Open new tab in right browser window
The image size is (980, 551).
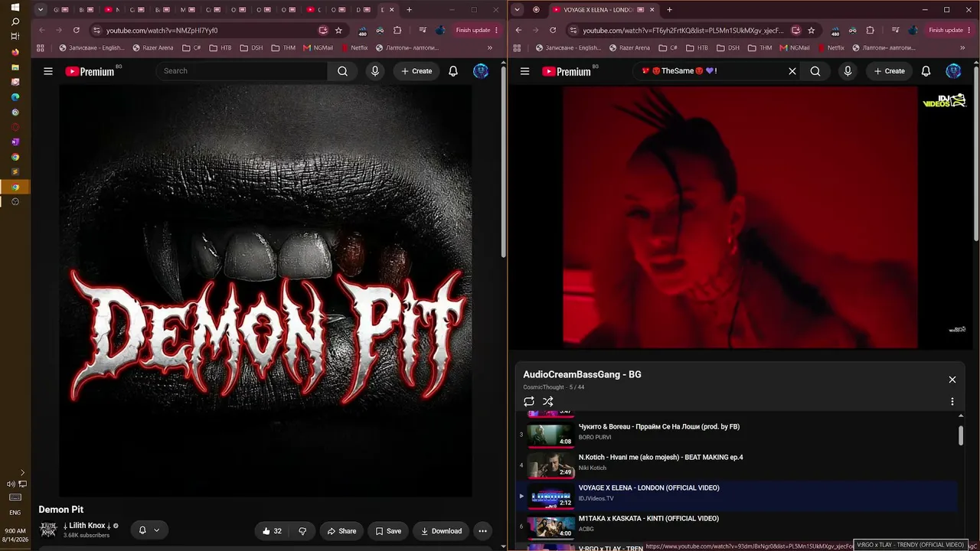669,10
